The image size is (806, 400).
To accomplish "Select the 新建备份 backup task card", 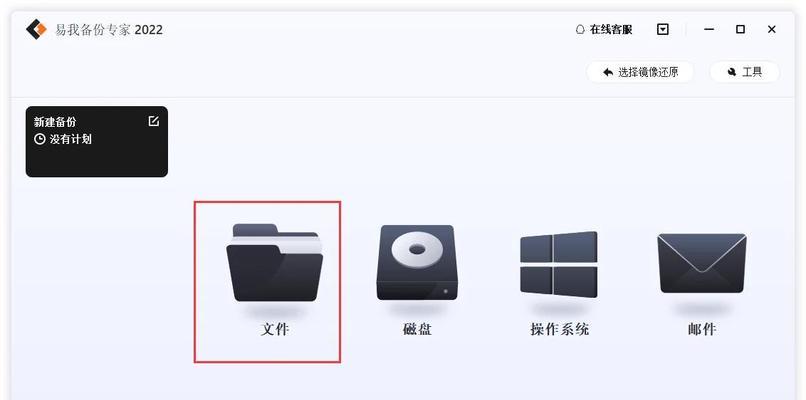I will click(97, 141).
